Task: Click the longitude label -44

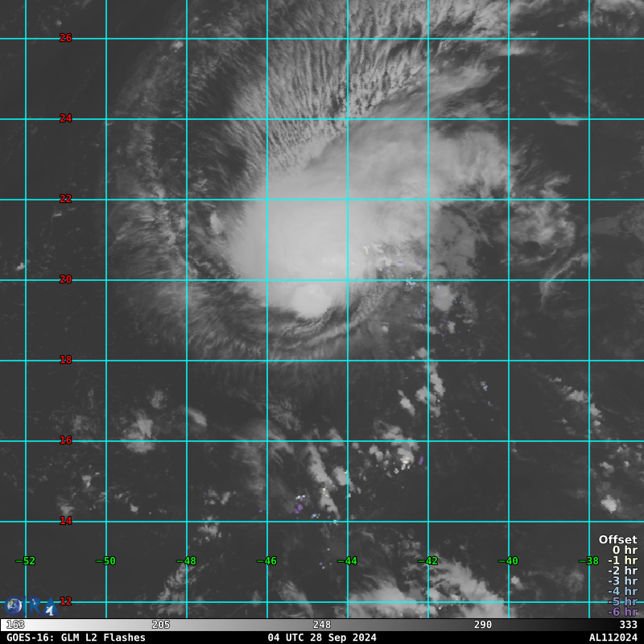Action: tap(348, 561)
